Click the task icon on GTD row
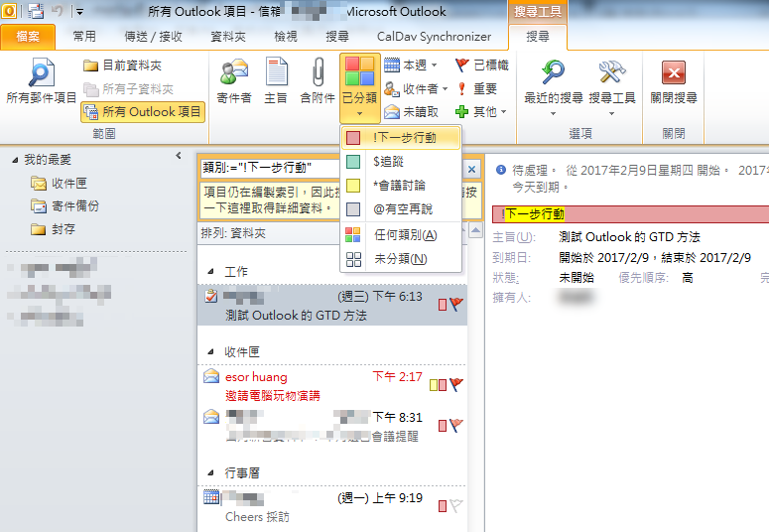This screenshot has width=769, height=532. pyautogui.click(x=211, y=297)
